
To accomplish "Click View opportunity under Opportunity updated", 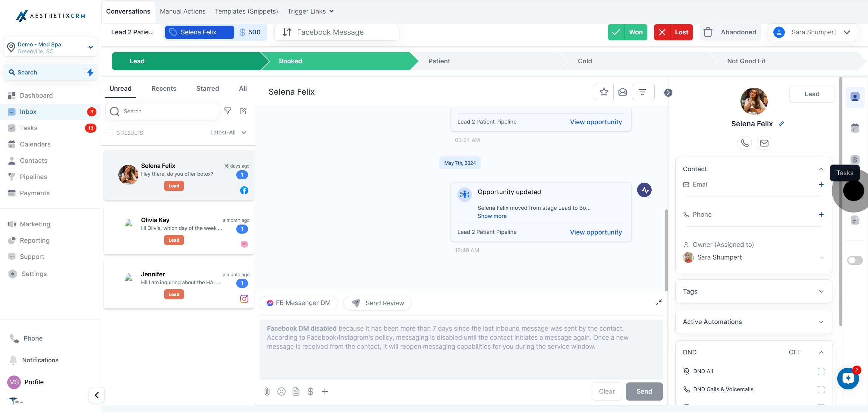I will tap(596, 232).
